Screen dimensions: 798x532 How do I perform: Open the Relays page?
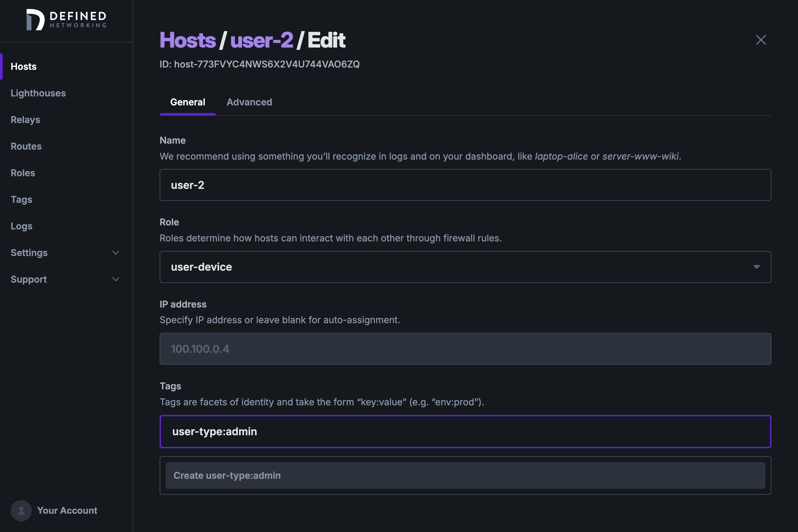click(25, 119)
